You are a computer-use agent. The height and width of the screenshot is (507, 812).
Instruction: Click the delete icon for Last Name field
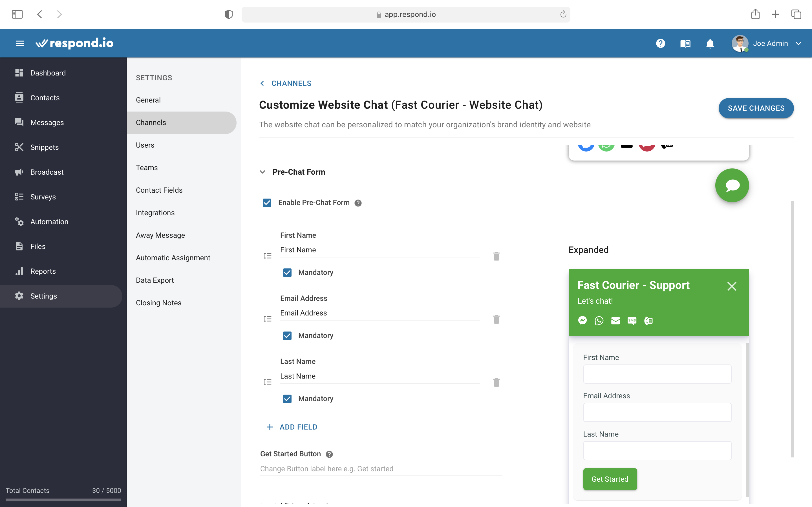click(x=496, y=383)
